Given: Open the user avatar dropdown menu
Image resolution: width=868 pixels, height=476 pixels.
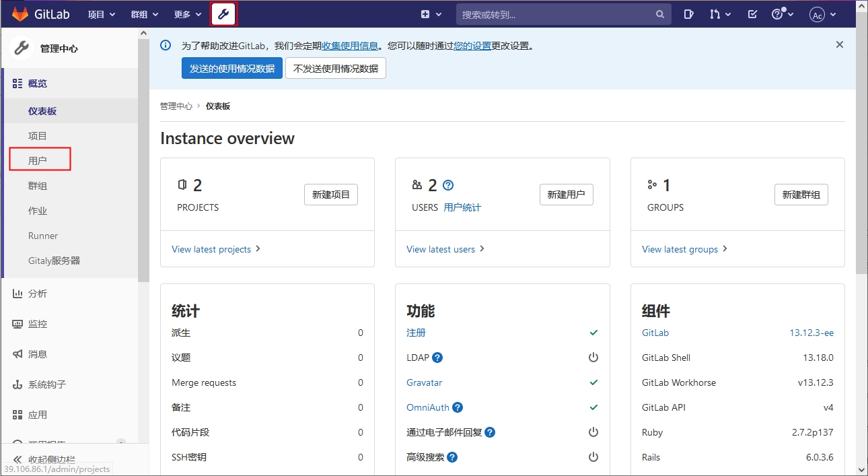Looking at the screenshot, I should tap(823, 15).
